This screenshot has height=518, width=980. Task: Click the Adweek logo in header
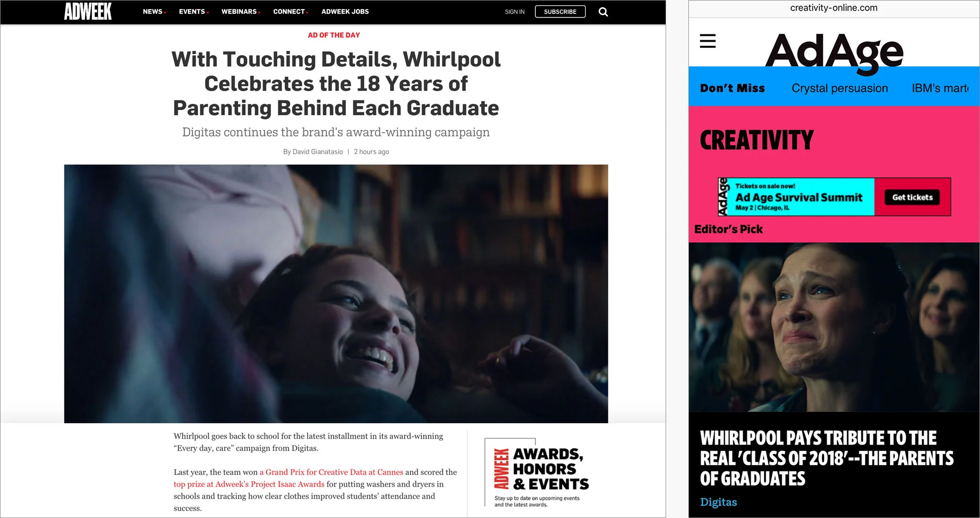coord(88,11)
